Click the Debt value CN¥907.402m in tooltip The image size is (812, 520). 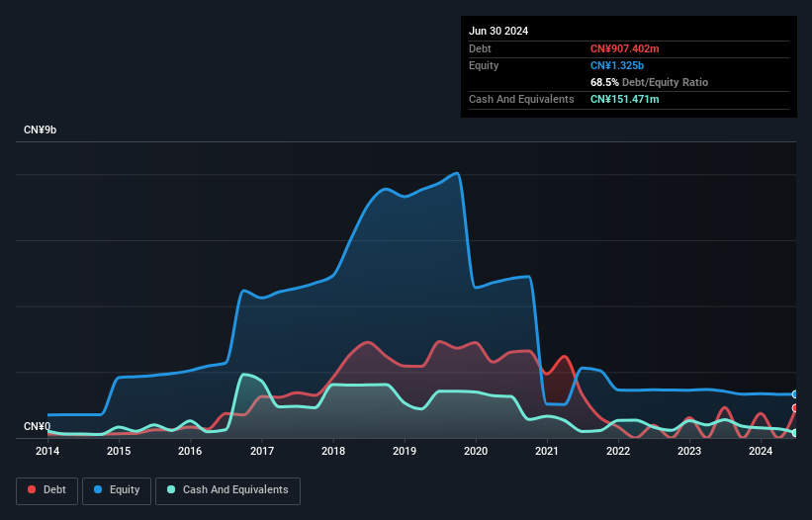pyautogui.click(x=624, y=48)
